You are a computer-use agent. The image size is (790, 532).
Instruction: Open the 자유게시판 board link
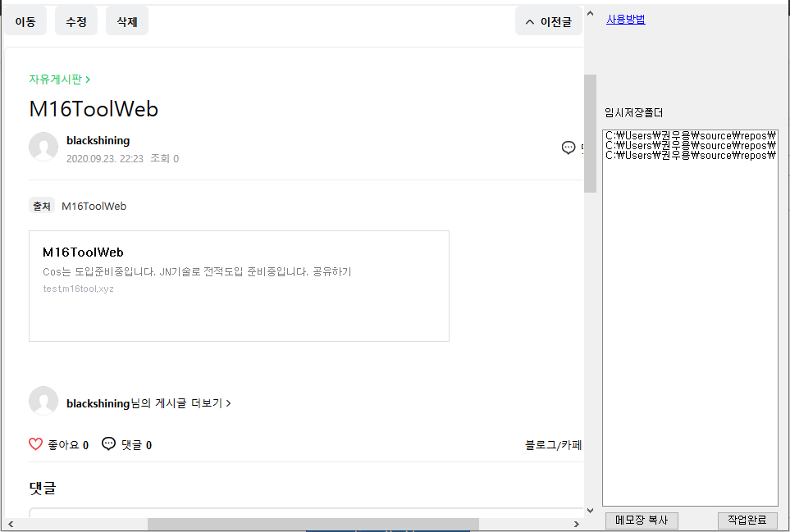point(59,80)
